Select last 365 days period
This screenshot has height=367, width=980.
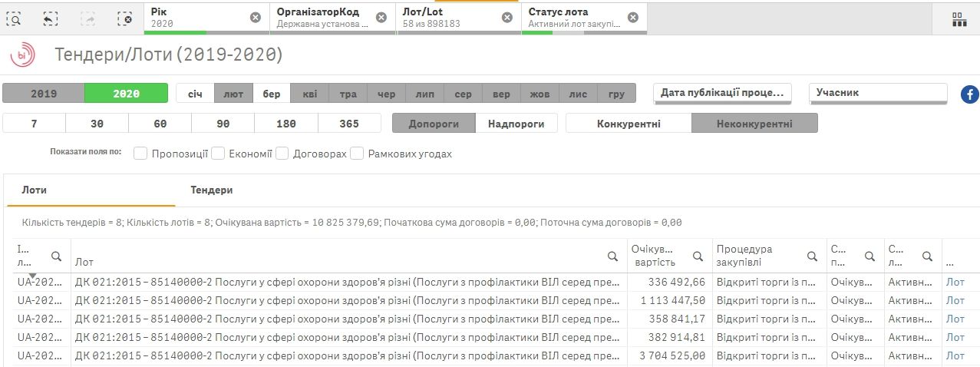tap(349, 124)
